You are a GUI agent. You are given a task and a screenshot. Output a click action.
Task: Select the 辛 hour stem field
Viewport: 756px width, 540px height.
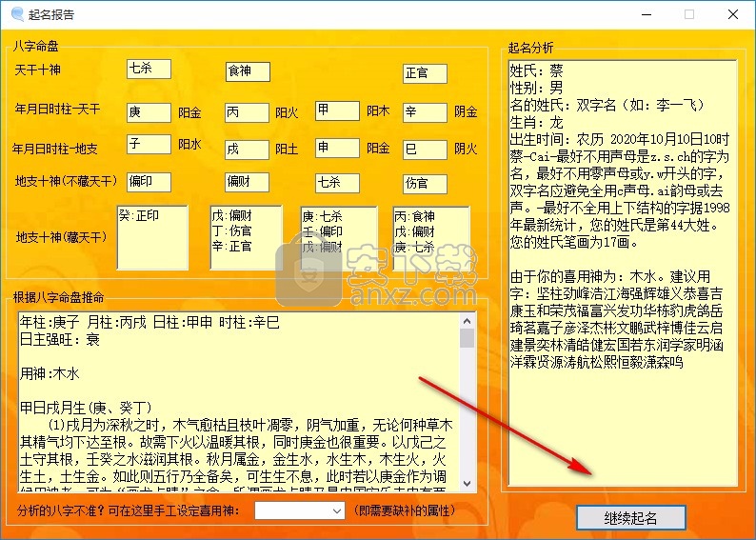(x=425, y=112)
